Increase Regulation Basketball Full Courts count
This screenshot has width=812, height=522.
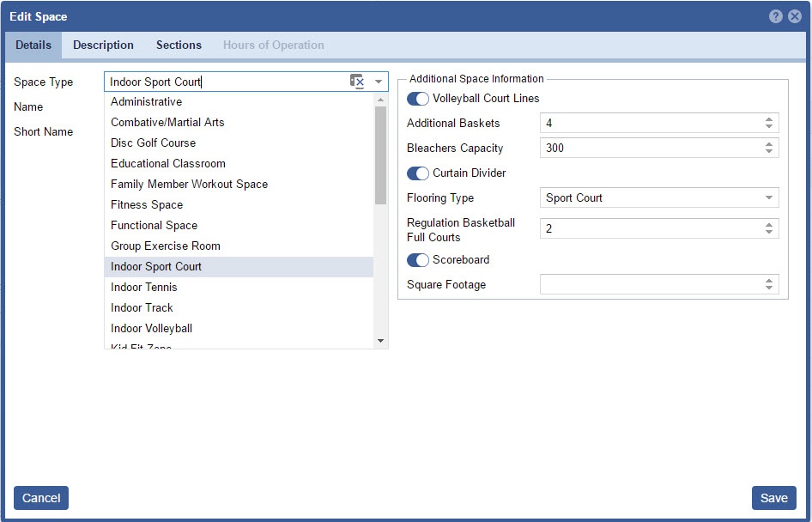[769, 224]
